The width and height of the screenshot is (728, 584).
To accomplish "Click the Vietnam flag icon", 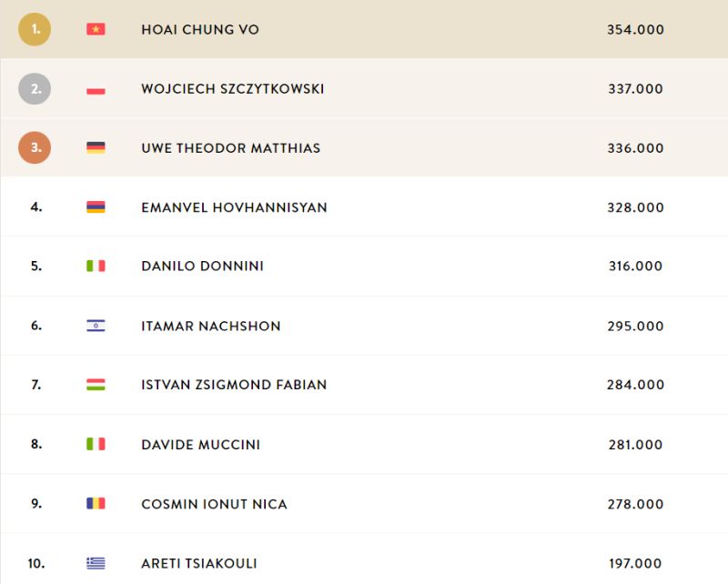I will (x=96, y=29).
